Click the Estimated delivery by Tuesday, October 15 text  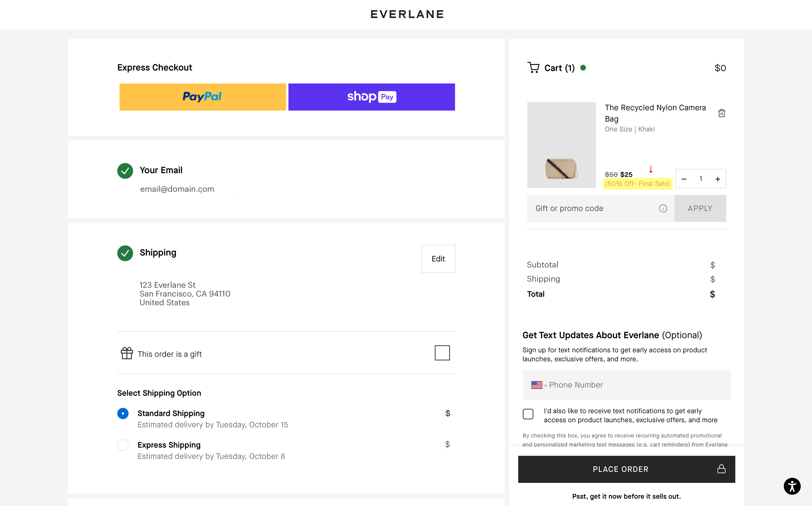213,425
